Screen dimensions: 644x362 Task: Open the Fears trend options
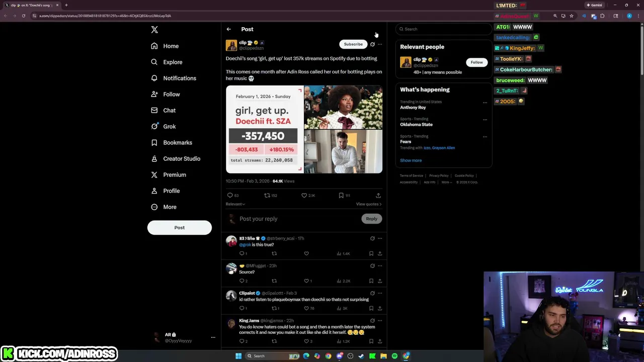click(x=485, y=137)
